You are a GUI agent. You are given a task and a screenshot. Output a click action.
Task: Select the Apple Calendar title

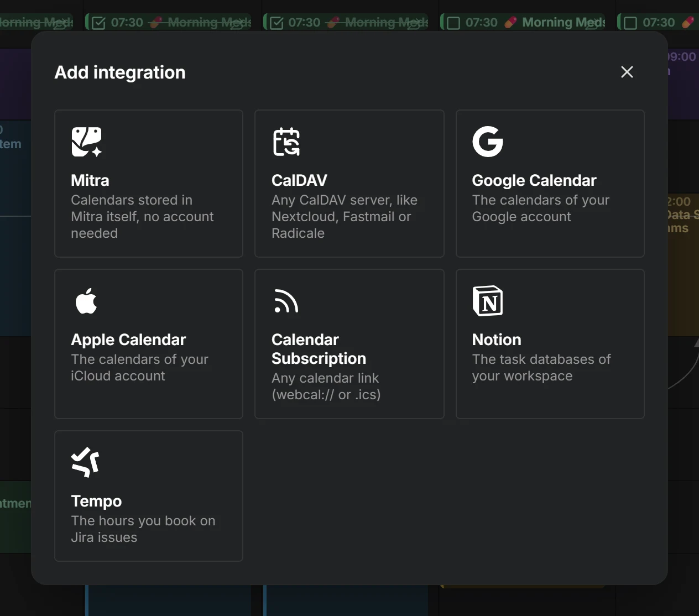coord(128,340)
